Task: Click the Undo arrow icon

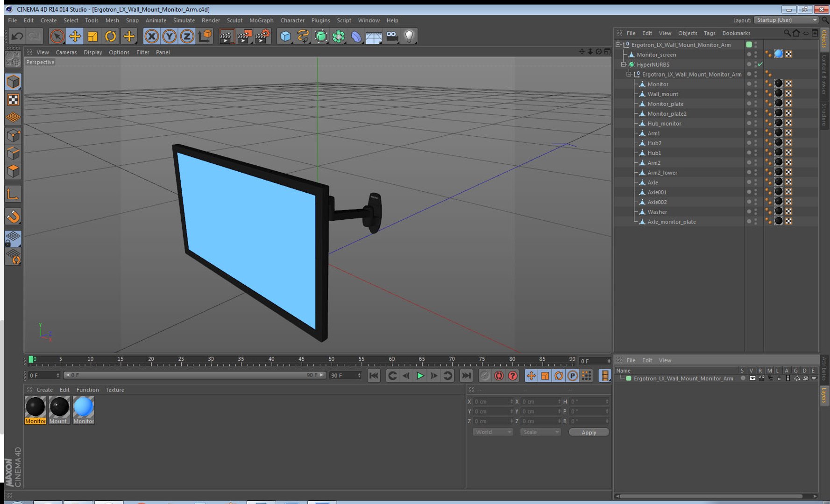Action: pyautogui.click(x=17, y=36)
